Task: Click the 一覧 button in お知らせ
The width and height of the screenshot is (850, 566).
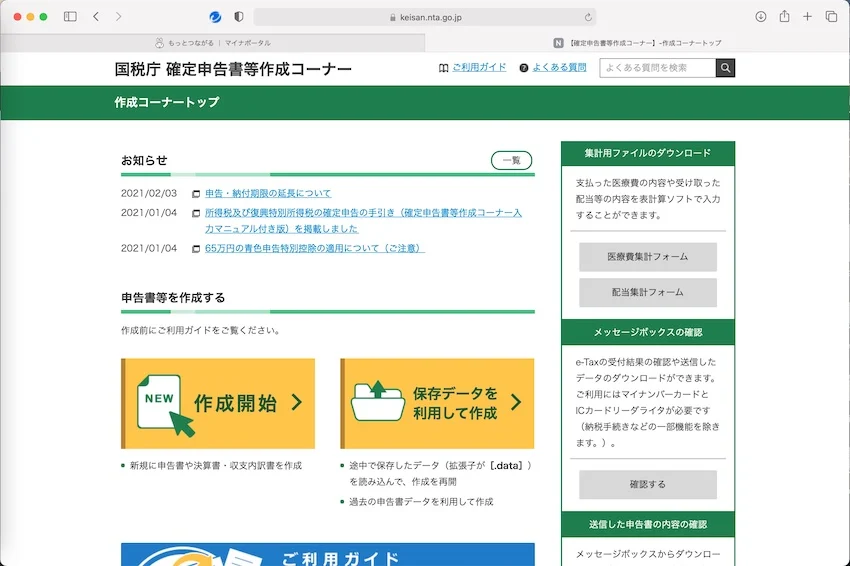Action: [511, 160]
